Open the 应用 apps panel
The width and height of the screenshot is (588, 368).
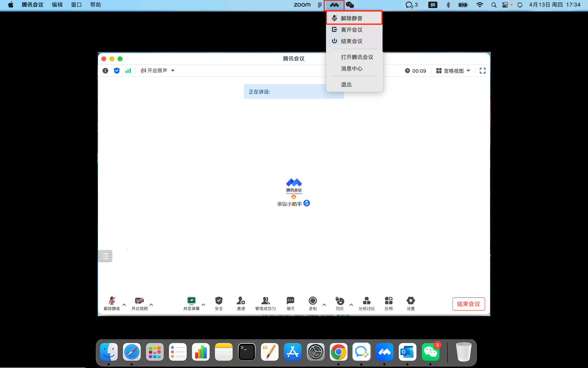tap(389, 304)
